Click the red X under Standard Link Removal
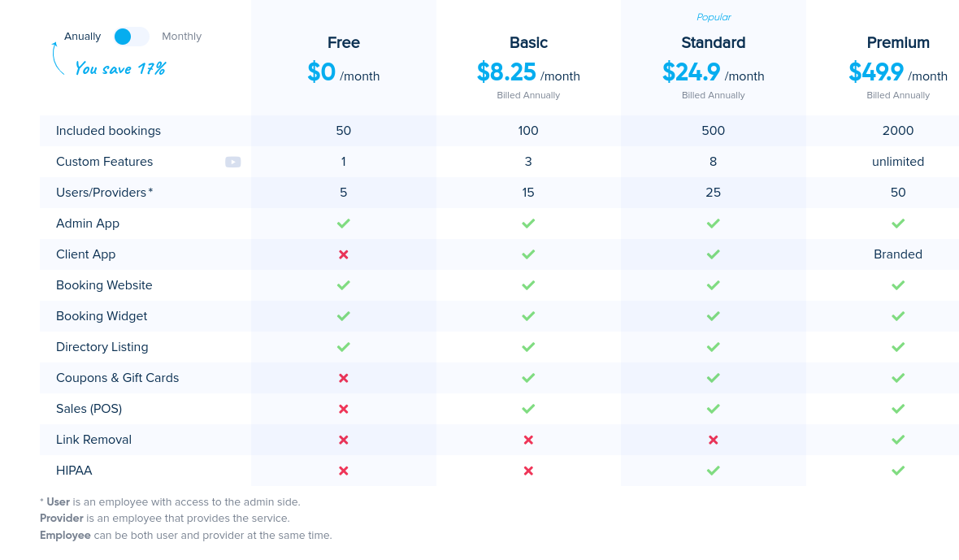The width and height of the screenshot is (959, 560). tap(713, 440)
